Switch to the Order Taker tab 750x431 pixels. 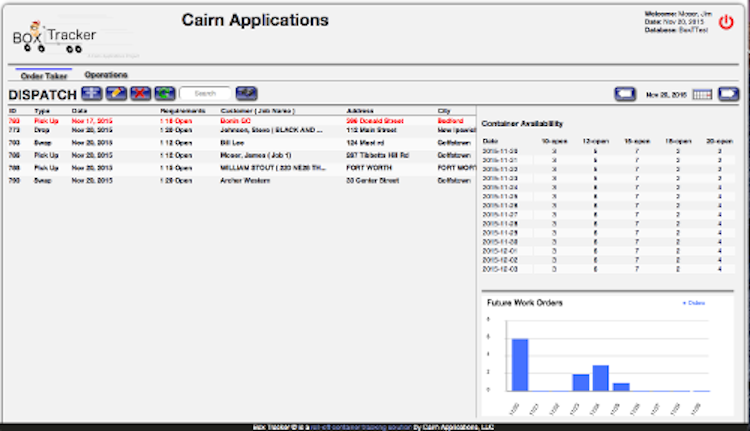pos(44,76)
